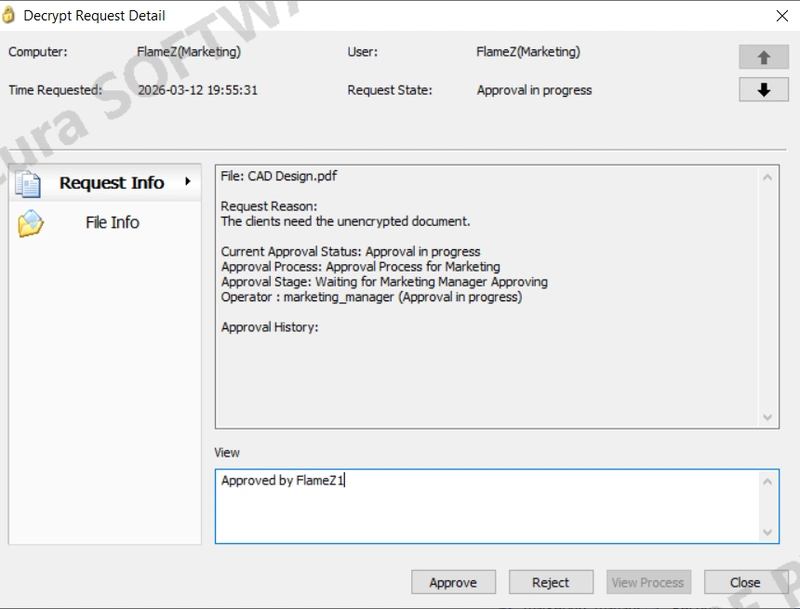Click the "User:" label
The height and width of the screenshot is (609, 800).
362,52
